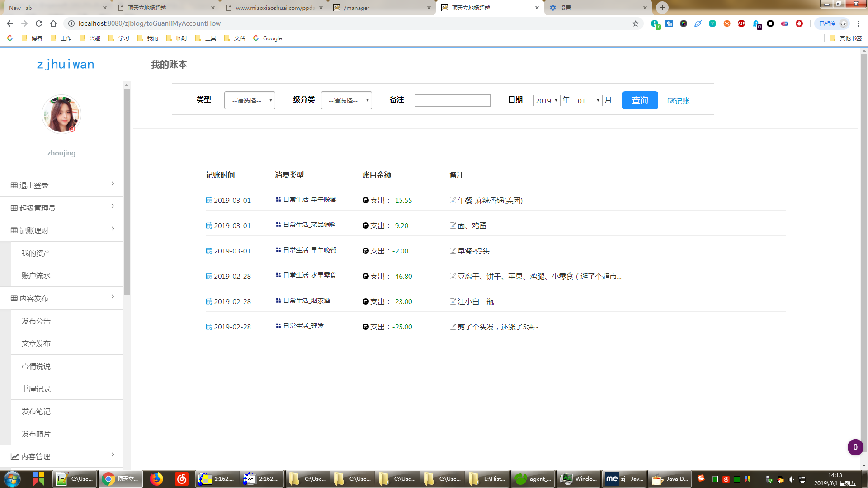Open the year dropdown showing 2019

coord(547,100)
